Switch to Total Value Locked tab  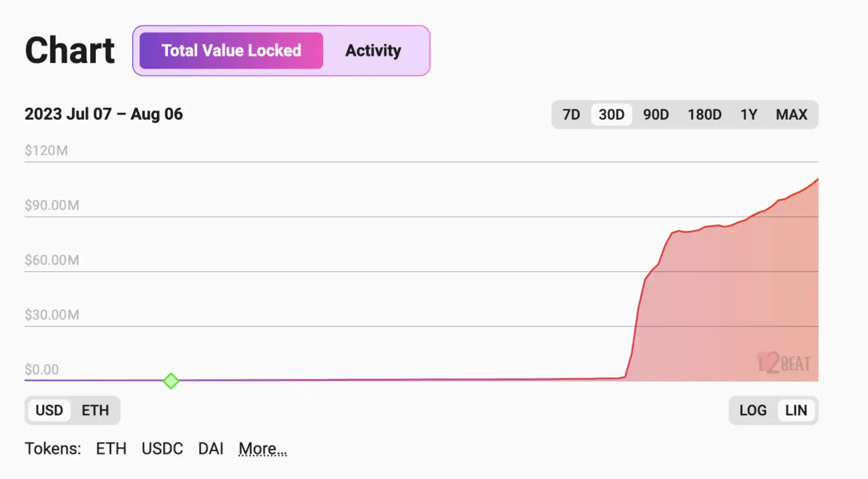(231, 50)
